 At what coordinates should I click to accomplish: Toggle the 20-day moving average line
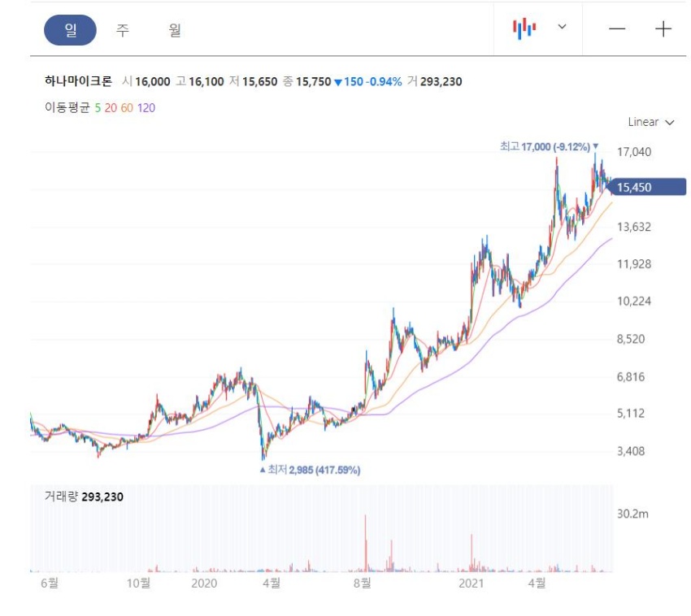click(x=111, y=107)
